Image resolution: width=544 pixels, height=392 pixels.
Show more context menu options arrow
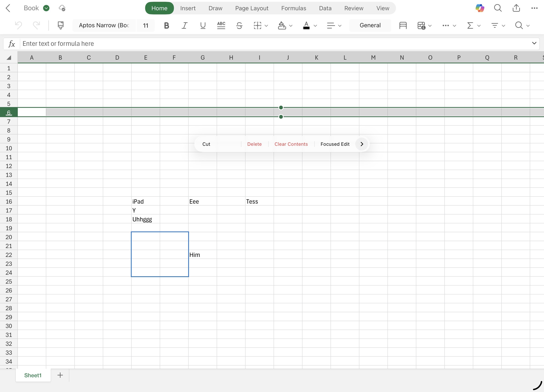362,144
